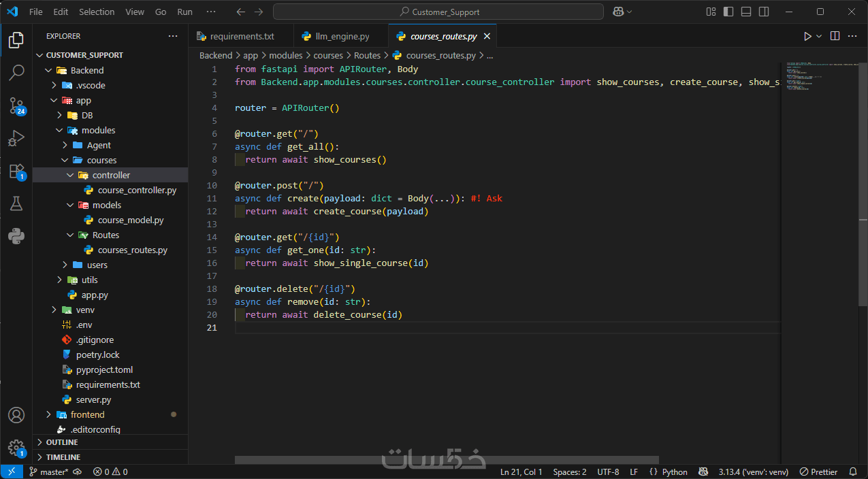Open the Manage gear menu
The image size is (868, 479).
(x=16, y=448)
